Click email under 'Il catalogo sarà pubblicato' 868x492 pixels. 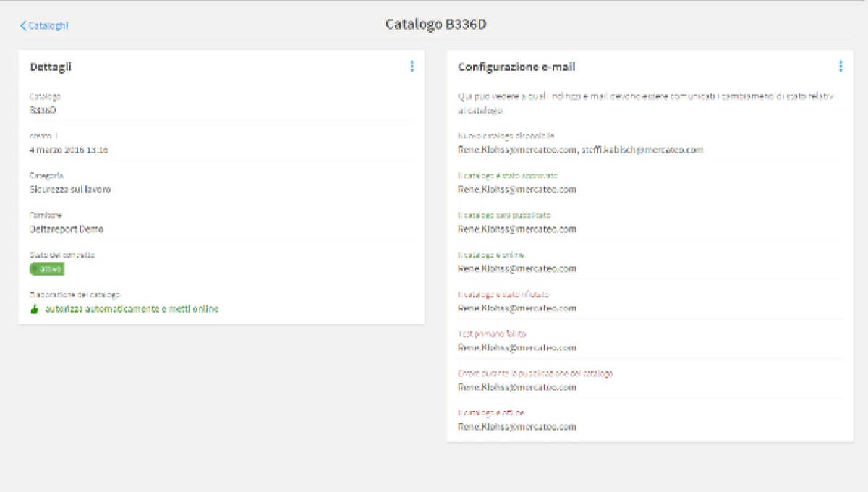[517, 229]
